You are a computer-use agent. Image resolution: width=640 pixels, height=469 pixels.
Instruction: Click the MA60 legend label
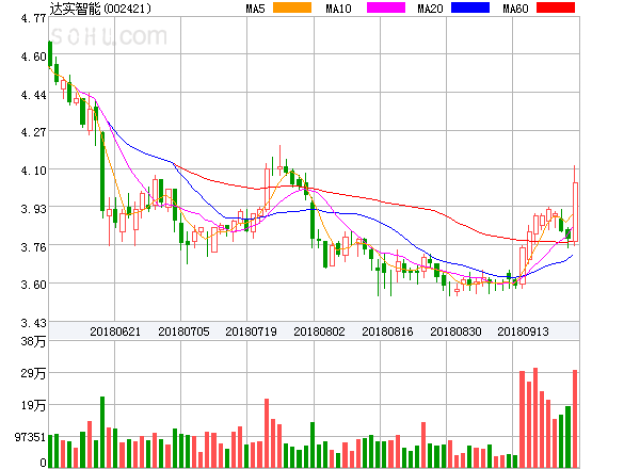[x=516, y=9]
